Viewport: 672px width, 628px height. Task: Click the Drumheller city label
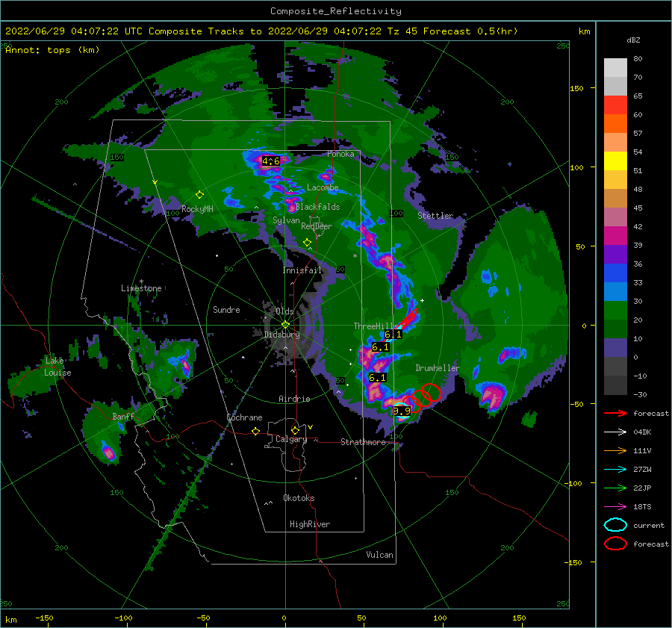coord(438,368)
